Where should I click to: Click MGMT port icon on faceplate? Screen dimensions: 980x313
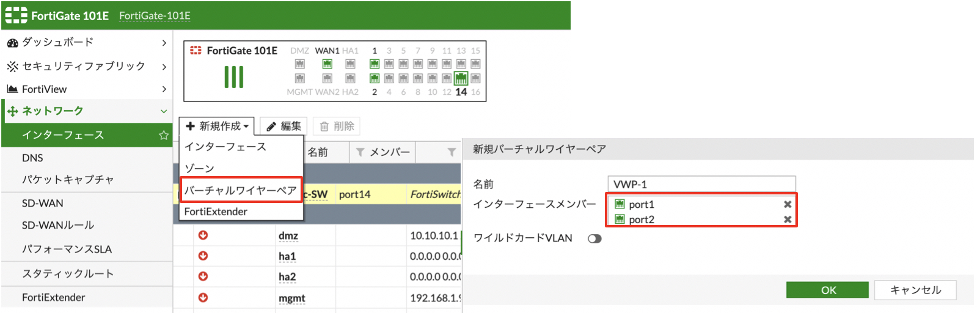click(299, 78)
